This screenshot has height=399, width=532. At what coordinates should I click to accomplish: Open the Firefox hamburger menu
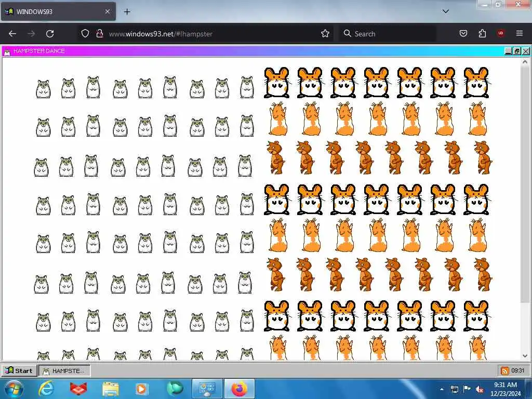pyautogui.click(x=520, y=33)
